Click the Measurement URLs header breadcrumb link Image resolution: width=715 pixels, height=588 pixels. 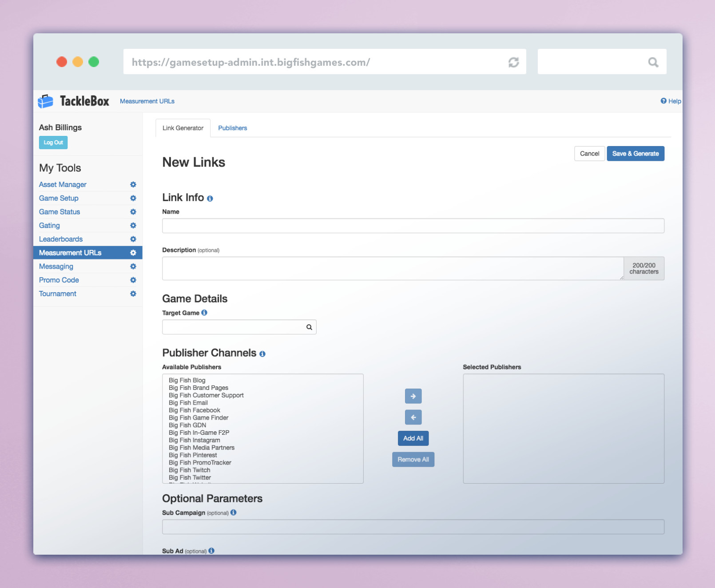(147, 101)
